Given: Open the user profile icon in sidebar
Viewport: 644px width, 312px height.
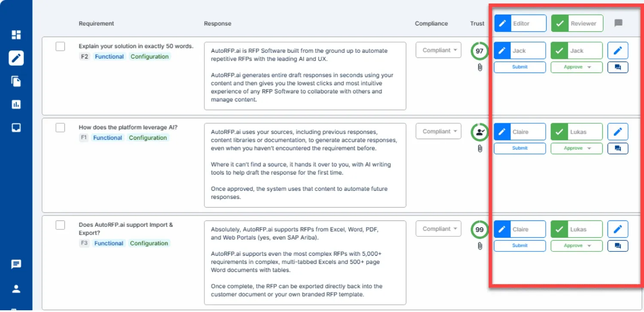Looking at the screenshot, I should [x=16, y=288].
